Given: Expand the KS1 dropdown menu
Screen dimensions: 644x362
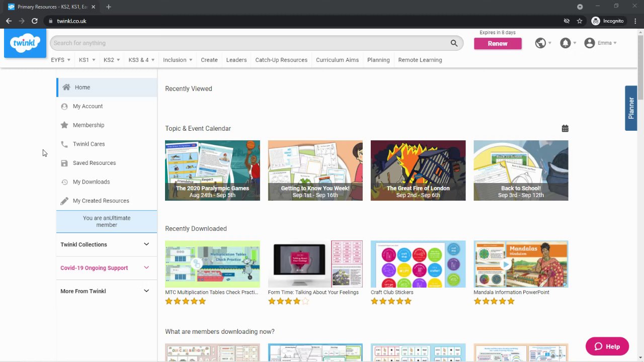Looking at the screenshot, I should pos(87,60).
